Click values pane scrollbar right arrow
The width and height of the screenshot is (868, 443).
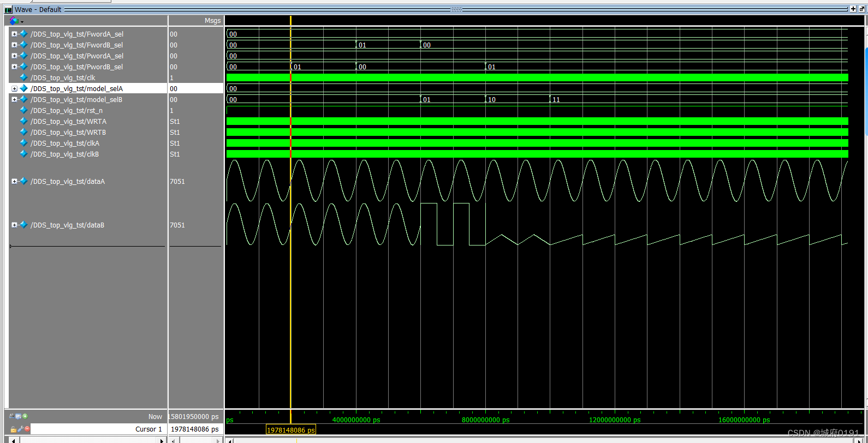point(218,440)
